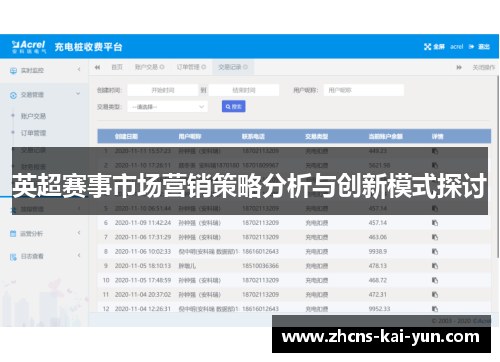
Task: Click balance 478.13 in row 9
Action: 378,266
